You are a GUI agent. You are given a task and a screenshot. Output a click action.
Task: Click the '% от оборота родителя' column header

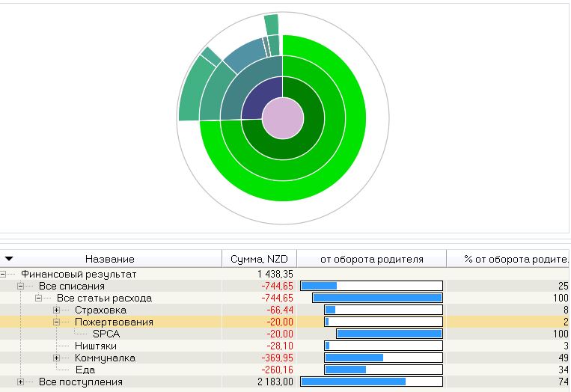[x=515, y=259]
